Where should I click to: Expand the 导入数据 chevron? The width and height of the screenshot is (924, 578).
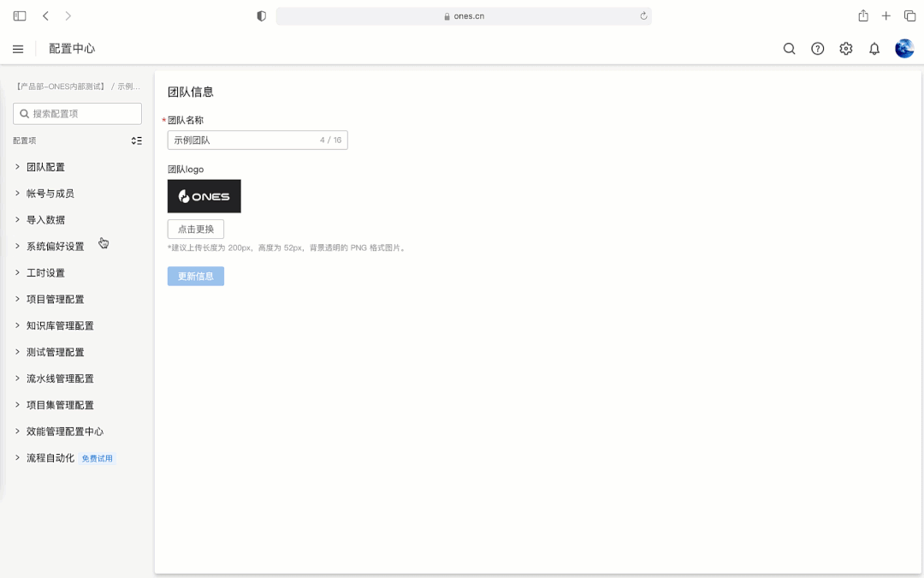pyautogui.click(x=17, y=219)
